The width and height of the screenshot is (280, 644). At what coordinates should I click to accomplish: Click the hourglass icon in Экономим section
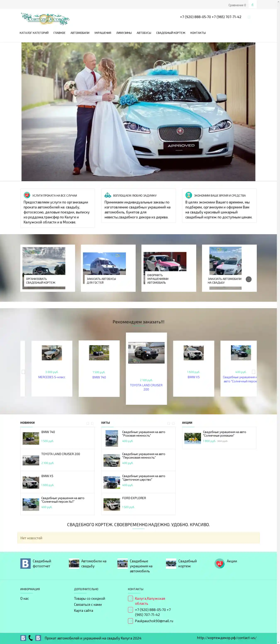188,195
